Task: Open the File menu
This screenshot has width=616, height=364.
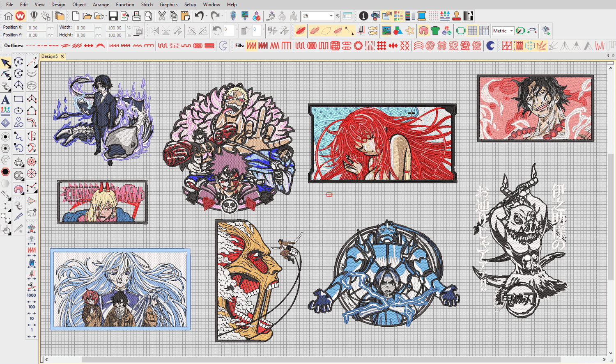Action: [x=10, y=5]
